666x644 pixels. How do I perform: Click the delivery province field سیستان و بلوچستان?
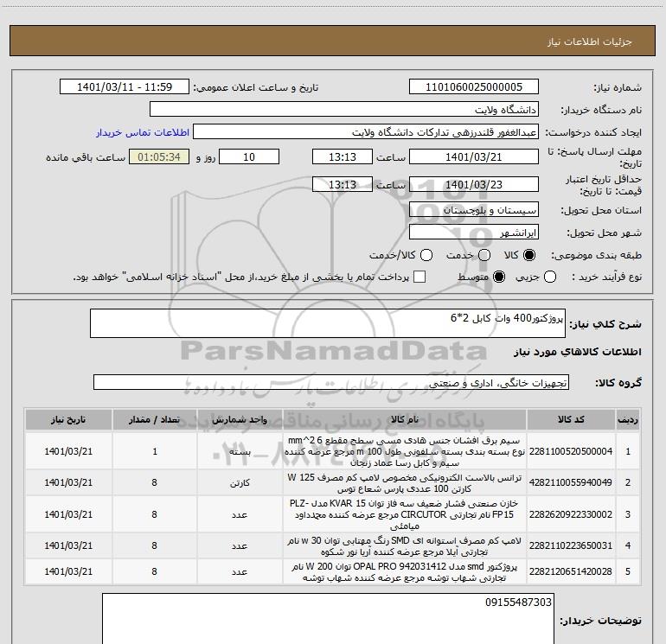(474, 210)
